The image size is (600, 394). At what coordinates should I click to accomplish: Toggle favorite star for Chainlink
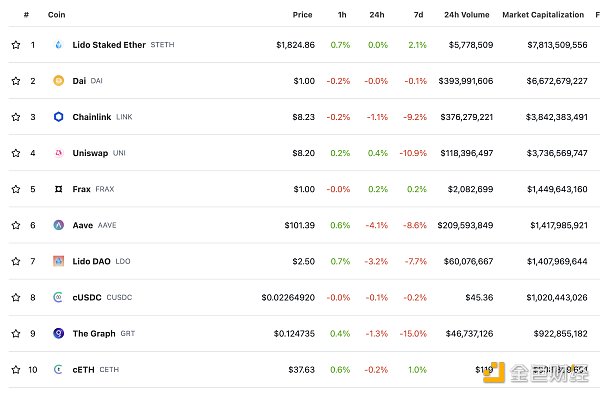[x=16, y=117]
